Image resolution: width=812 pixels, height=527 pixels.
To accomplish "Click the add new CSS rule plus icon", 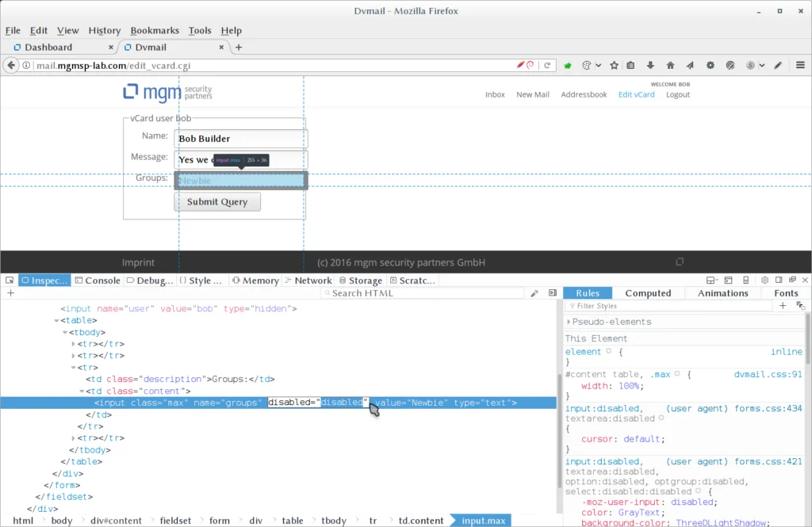I will pyautogui.click(x=783, y=306).
